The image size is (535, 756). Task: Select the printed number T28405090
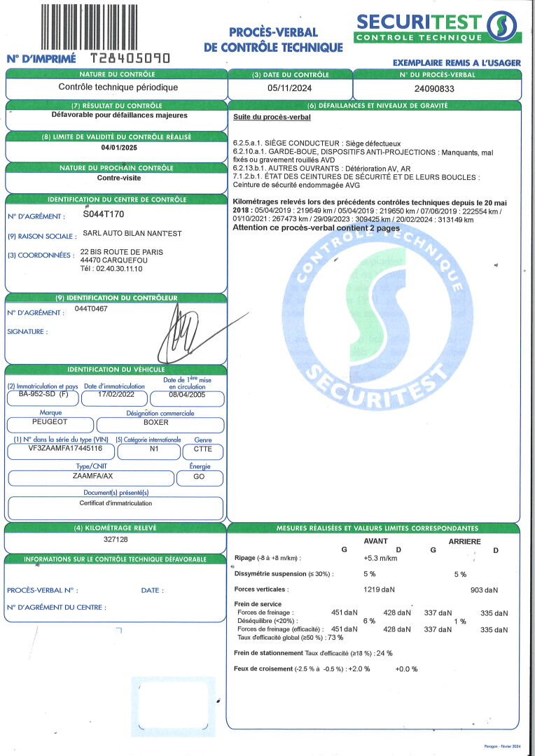click(x=130, y=58)
